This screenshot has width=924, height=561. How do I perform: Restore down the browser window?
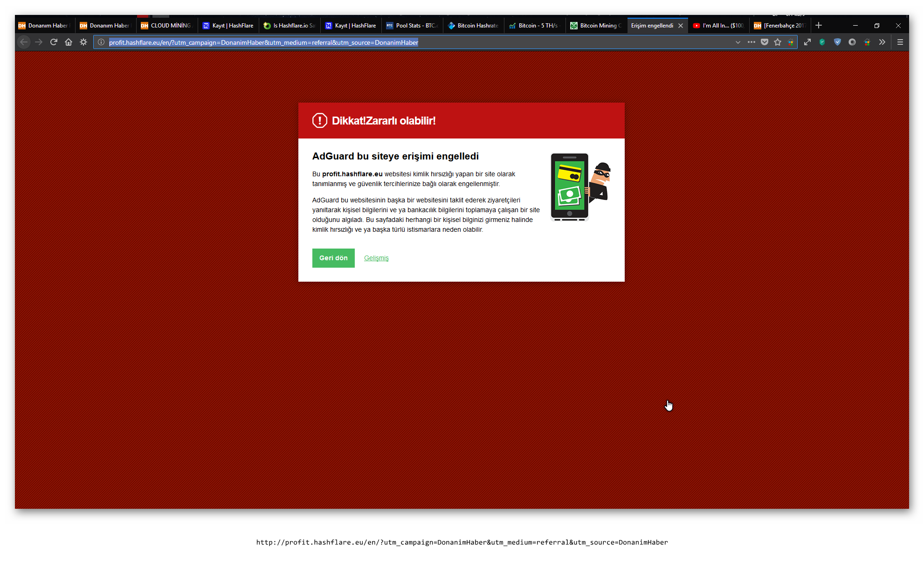coord(877,25)
